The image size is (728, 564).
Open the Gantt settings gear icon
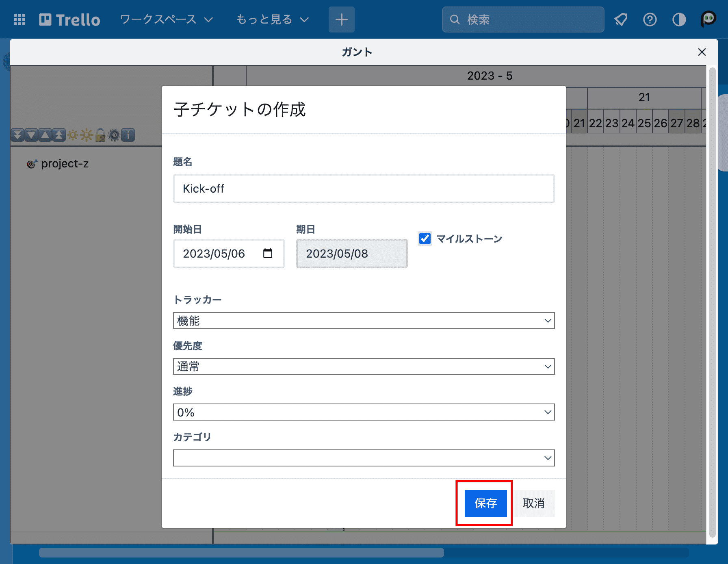point(114,135)
